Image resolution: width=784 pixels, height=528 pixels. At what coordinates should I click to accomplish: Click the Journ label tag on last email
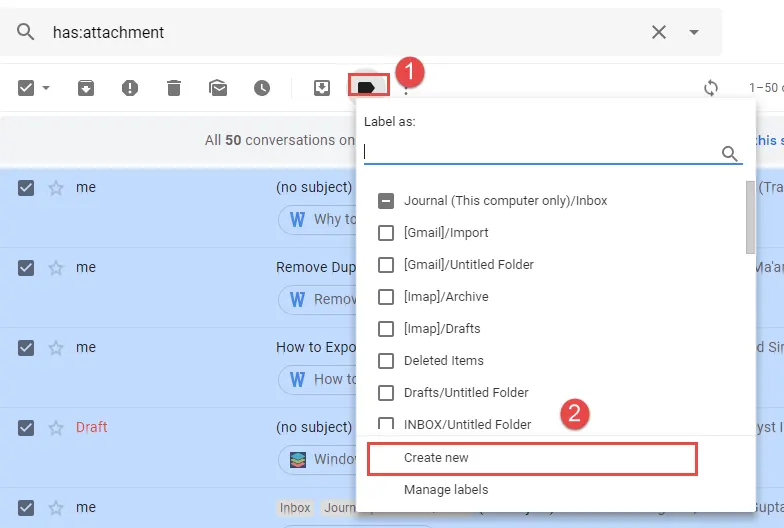[338, 508]
